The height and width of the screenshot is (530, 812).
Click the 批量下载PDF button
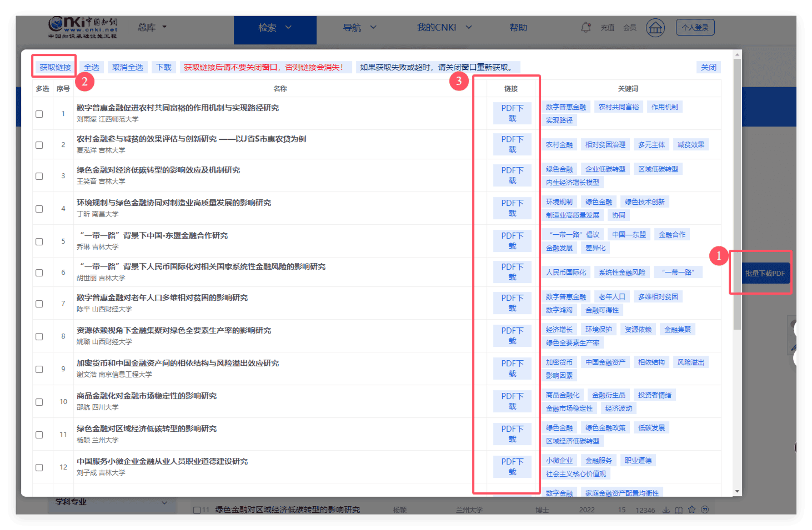point(765,273)
